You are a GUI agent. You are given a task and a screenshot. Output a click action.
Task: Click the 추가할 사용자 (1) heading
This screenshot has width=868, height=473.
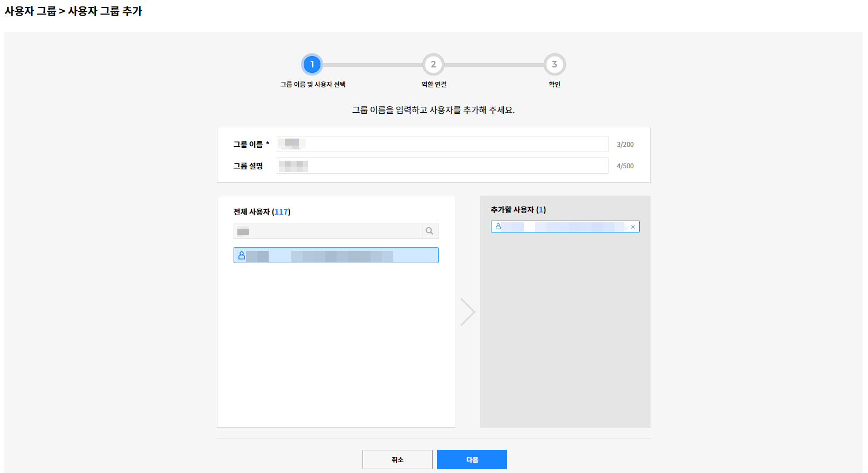518,210
